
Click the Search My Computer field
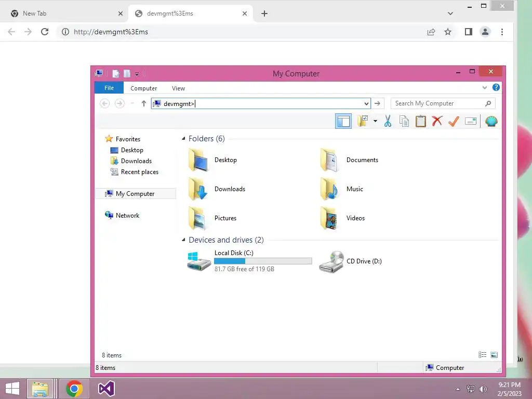pos(443,103)
